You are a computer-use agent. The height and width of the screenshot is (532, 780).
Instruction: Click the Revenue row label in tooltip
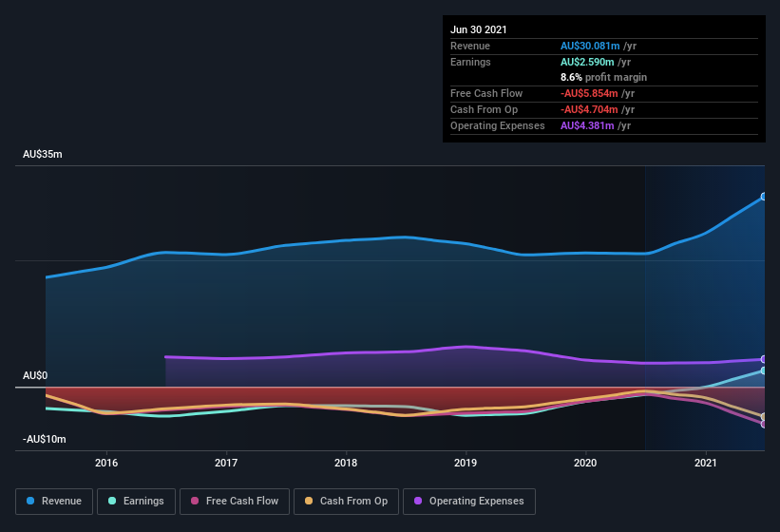(x=470, y=46)
